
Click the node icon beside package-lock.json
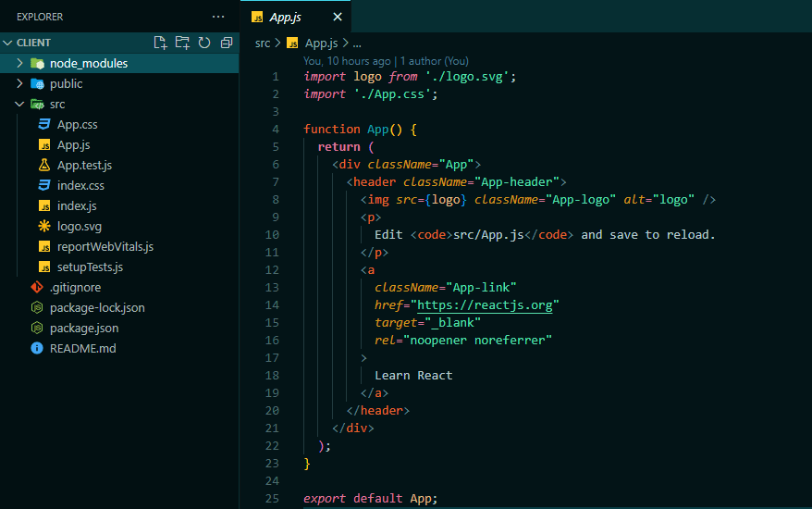[37, 307]
